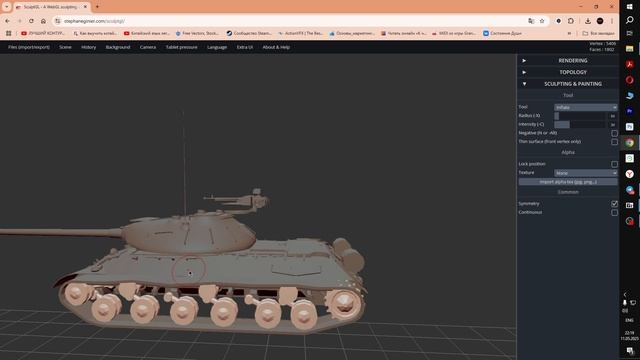The image size is (640, 360).
Task: Open Photoshop from the taskbar
Action: click(x=629, y=127)
